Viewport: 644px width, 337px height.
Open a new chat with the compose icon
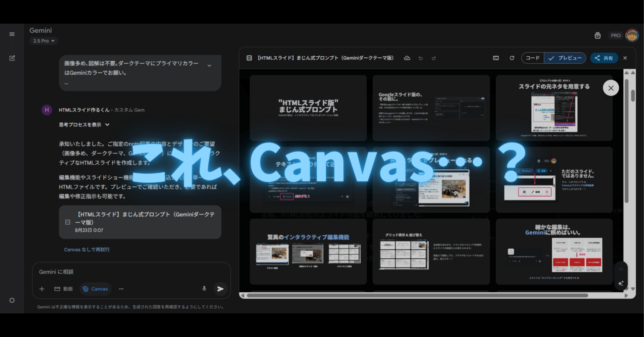[12, 58]
